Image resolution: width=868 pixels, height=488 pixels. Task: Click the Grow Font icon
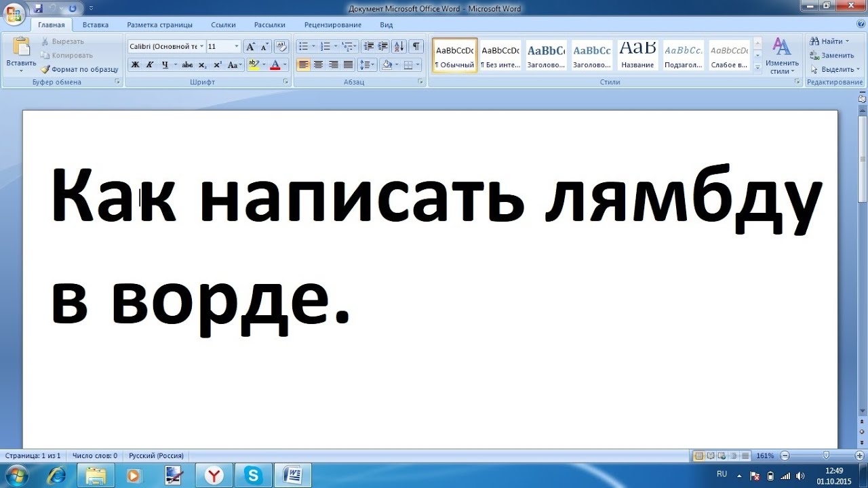(x=250, y=46)
